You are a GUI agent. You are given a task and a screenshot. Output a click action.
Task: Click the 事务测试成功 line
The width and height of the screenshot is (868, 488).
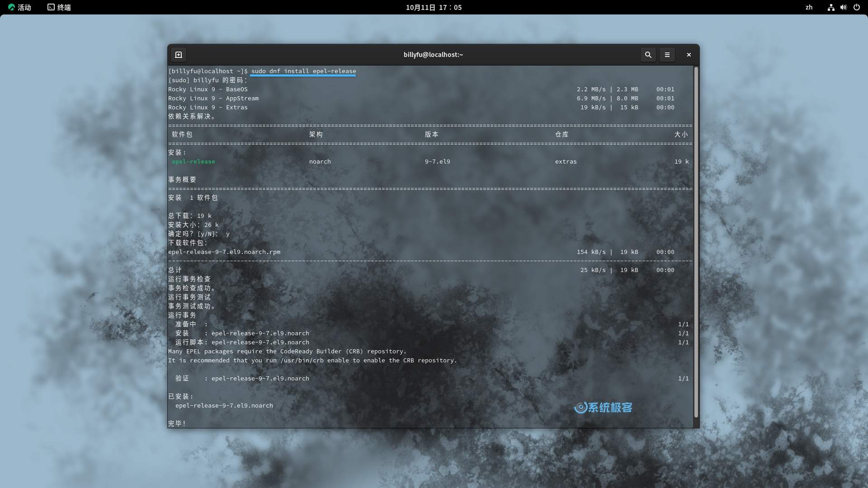click(x=192, y=306)
